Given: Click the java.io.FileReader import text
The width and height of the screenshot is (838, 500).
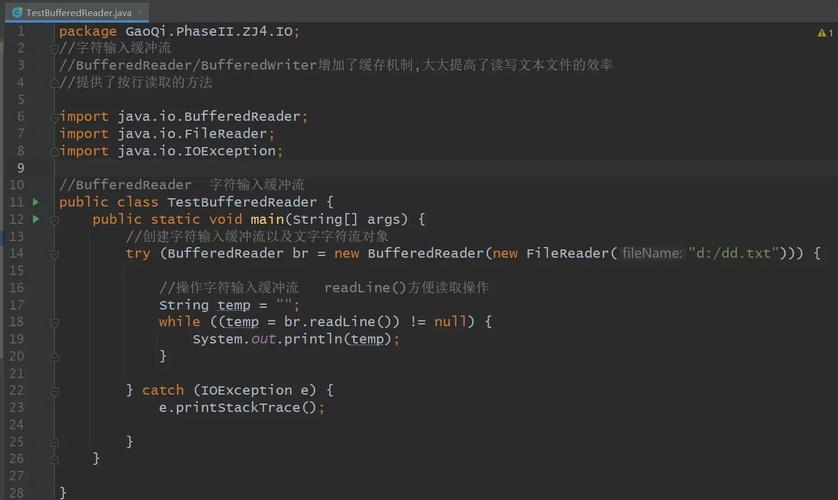Looking at the screenshot, I should pyautogui.click(x=192, y=134).
